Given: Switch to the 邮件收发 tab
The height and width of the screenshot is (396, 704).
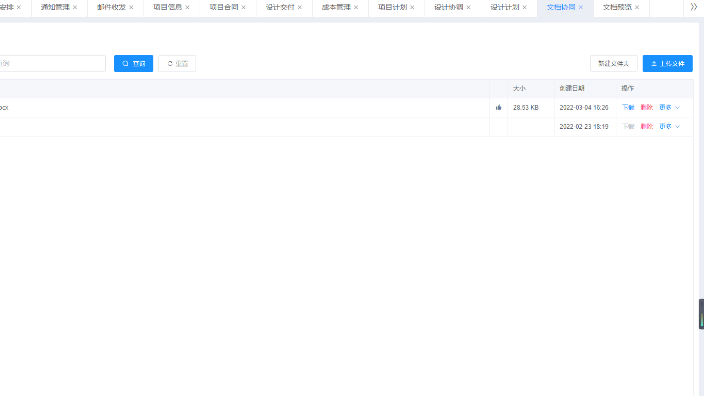Looking at the screenshot, I should coord(111,7).
